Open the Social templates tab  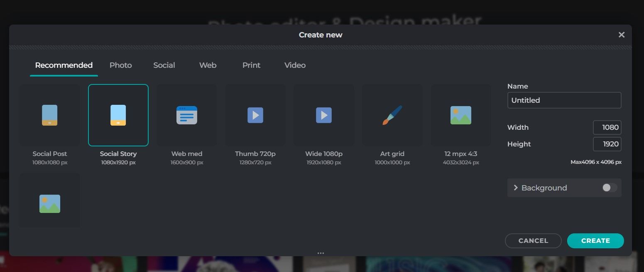coord(164,65)
